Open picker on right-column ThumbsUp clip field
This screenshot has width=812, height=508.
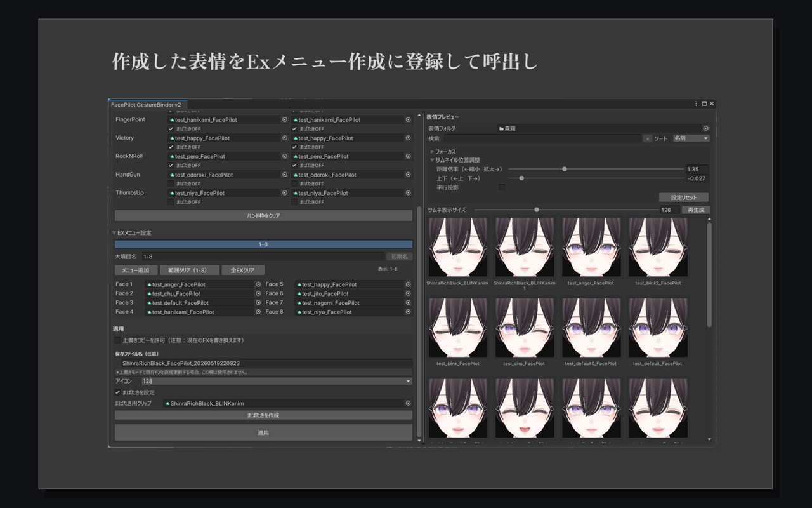408,193
